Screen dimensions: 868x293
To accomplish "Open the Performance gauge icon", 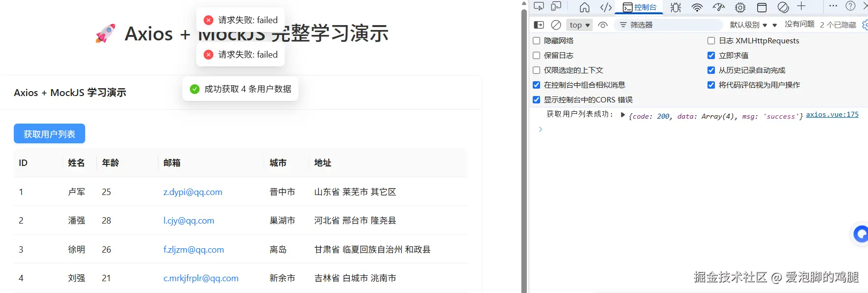I will [719, 7].
